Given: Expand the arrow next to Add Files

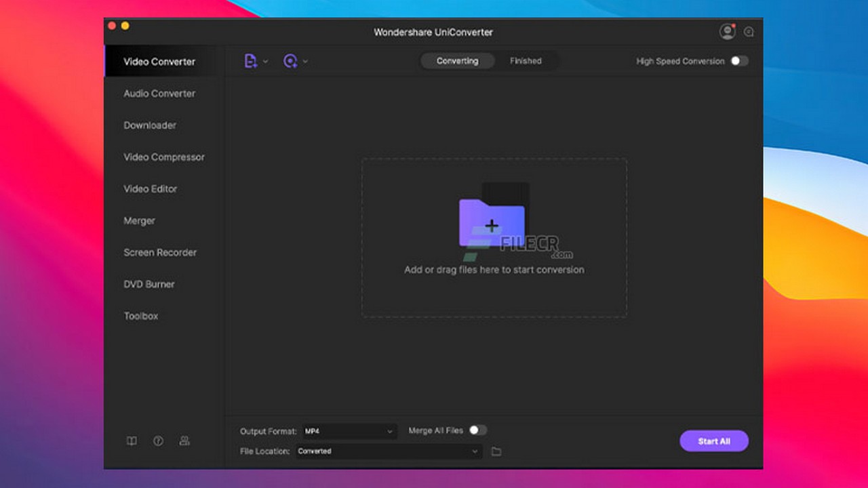Looking at the screenshot, I should tap(266, 62).
